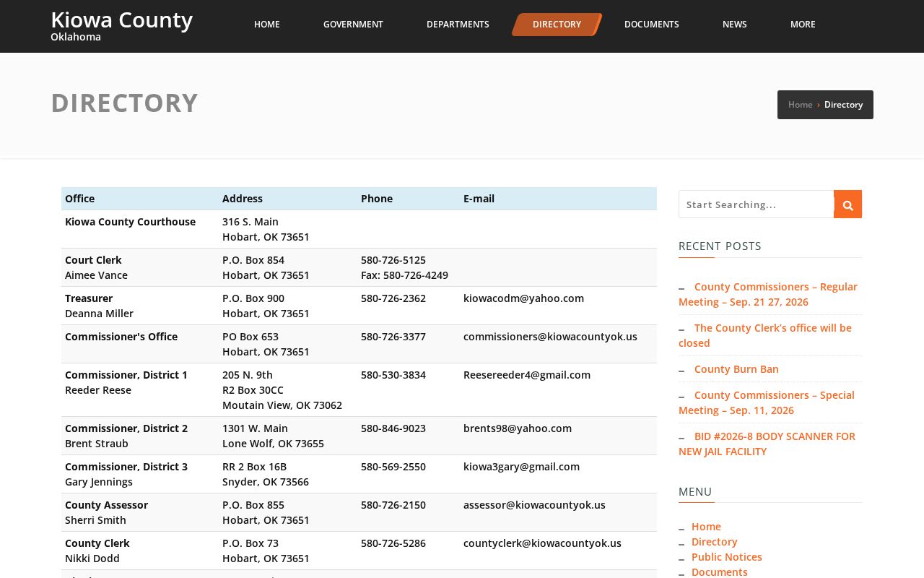Click the Address column header
Screen dimensions: 924x578
tap(243, 199)
